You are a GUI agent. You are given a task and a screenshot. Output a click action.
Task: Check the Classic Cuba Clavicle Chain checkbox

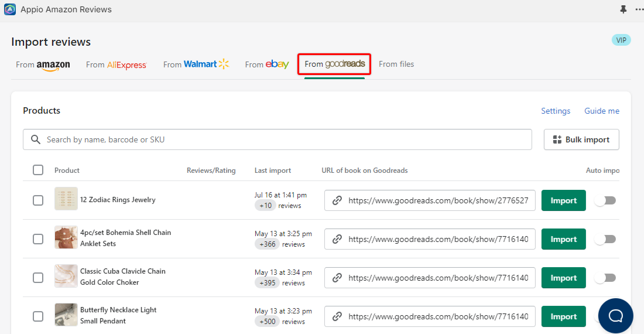[x=38, y=278]
